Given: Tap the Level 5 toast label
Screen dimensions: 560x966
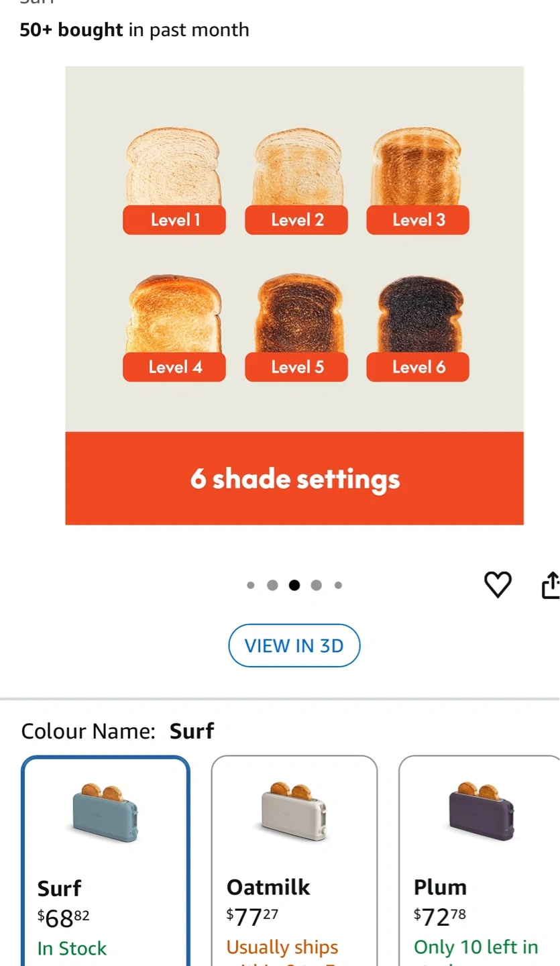Looking at the screenshot, I should coord(296,367).
